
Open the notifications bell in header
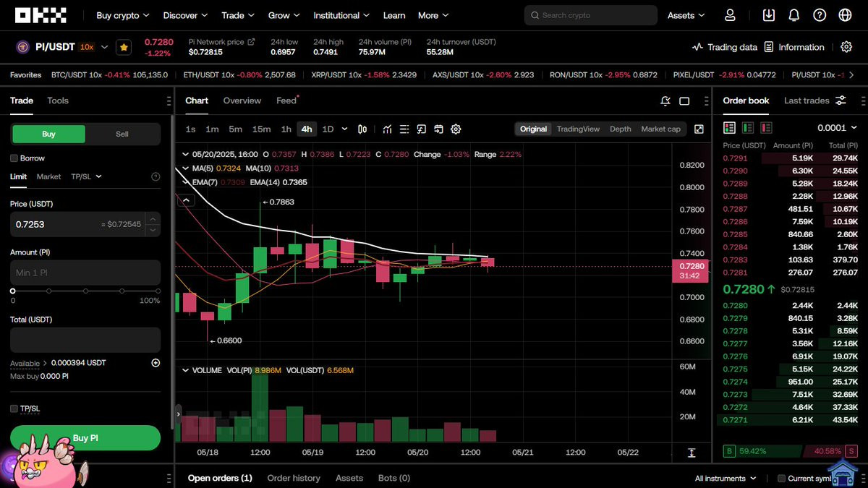tap(793, 15)
